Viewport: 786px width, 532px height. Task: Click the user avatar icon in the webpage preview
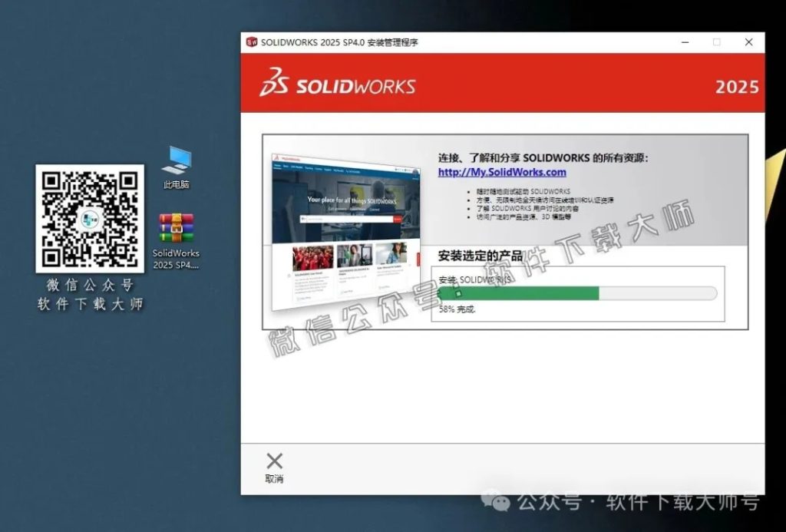[x=416, y=171]
